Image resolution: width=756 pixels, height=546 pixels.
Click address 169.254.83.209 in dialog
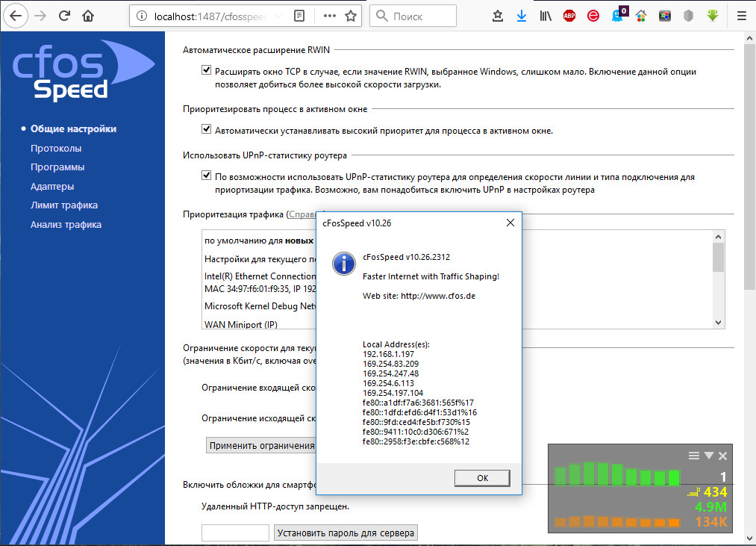point(390,364)
